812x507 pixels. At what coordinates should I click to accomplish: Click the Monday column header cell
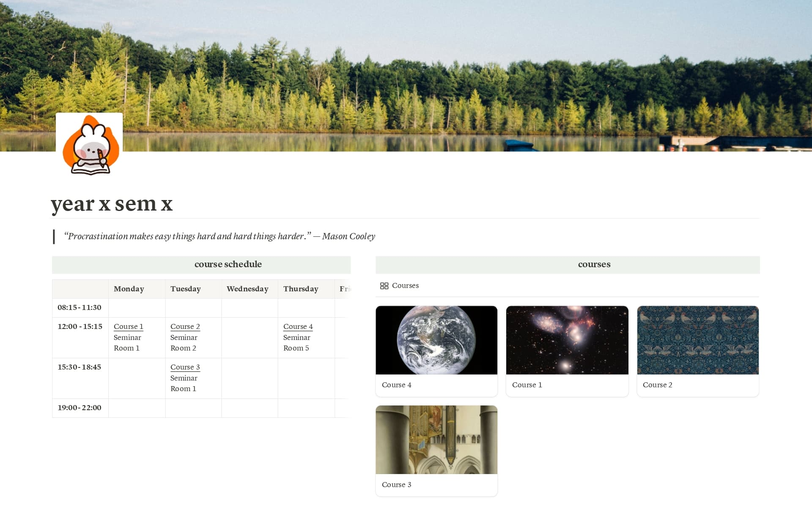[129, 289]
